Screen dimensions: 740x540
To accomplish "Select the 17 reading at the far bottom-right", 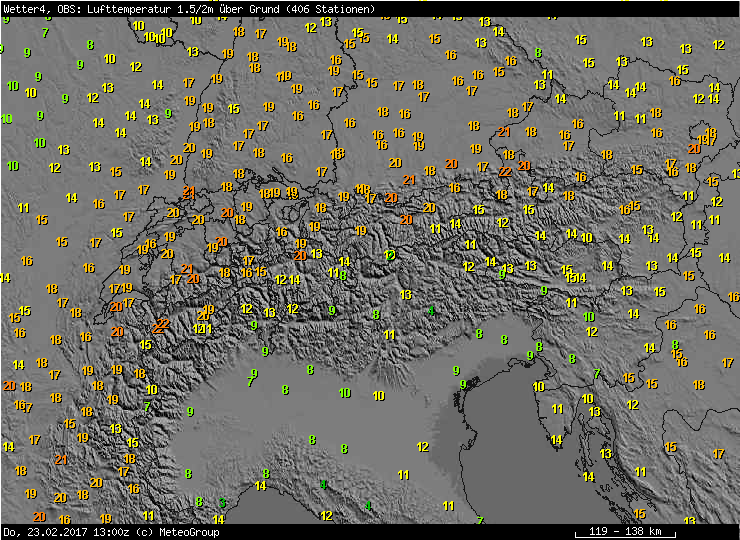I will (718, 453).
